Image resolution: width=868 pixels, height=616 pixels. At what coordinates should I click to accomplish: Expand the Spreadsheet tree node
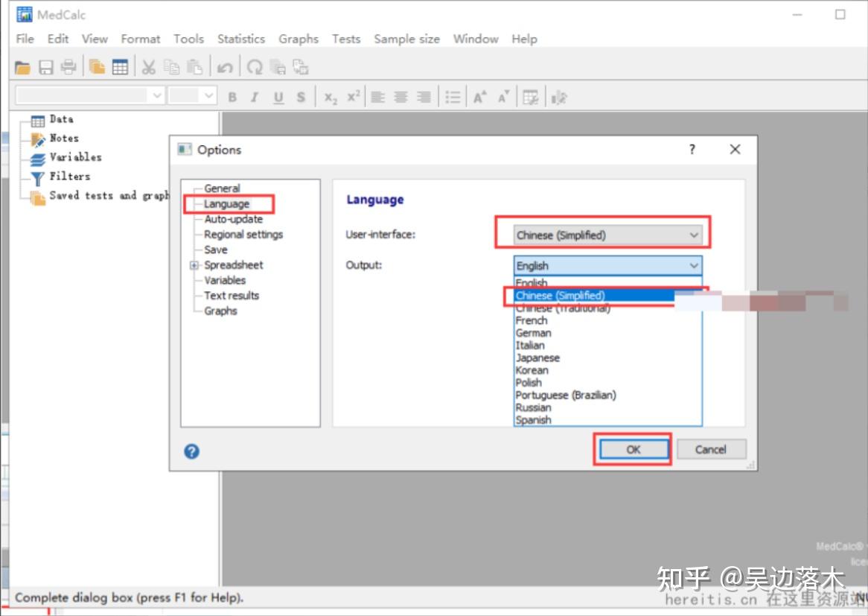click(x=195, y=264)
